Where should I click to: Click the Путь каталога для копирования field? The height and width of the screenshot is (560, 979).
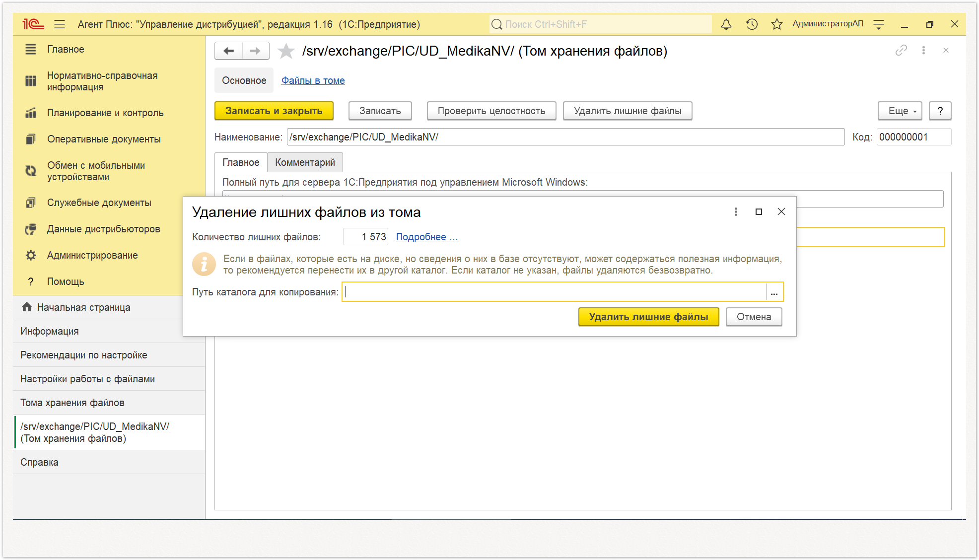[x=555, y=292]
